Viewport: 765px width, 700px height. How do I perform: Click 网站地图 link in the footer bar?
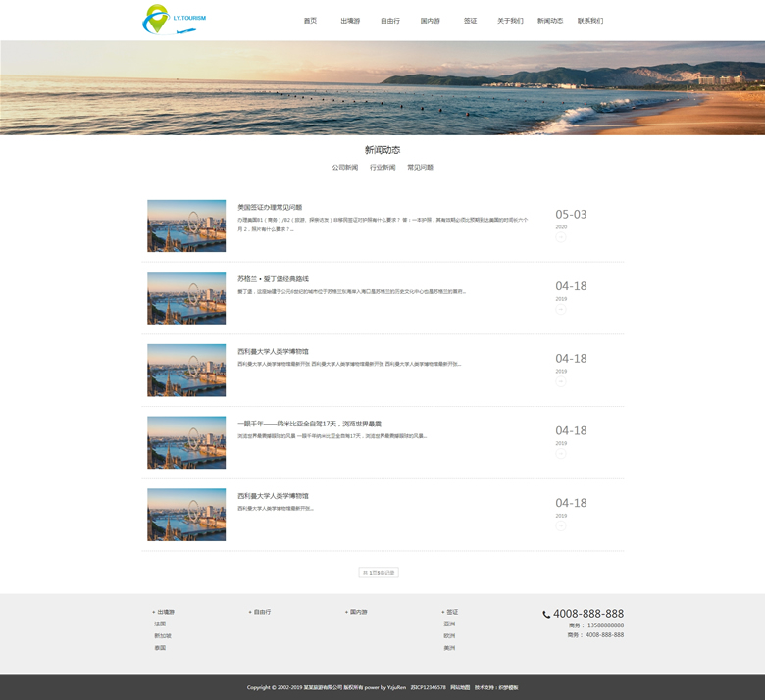click(x=460, y=687)
